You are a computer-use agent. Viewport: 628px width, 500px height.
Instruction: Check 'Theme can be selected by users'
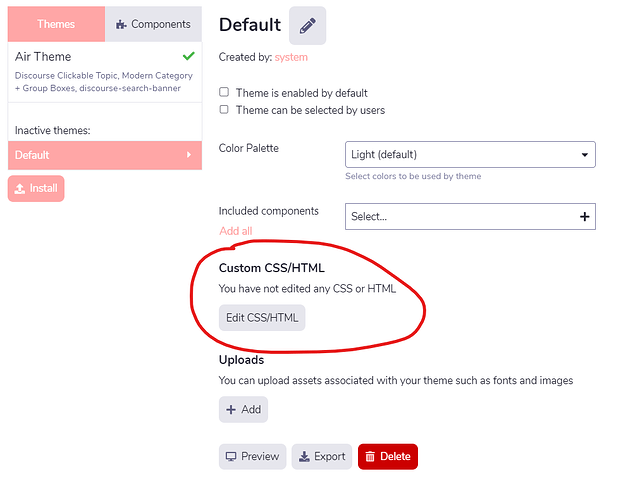click(x=224, y=110)
